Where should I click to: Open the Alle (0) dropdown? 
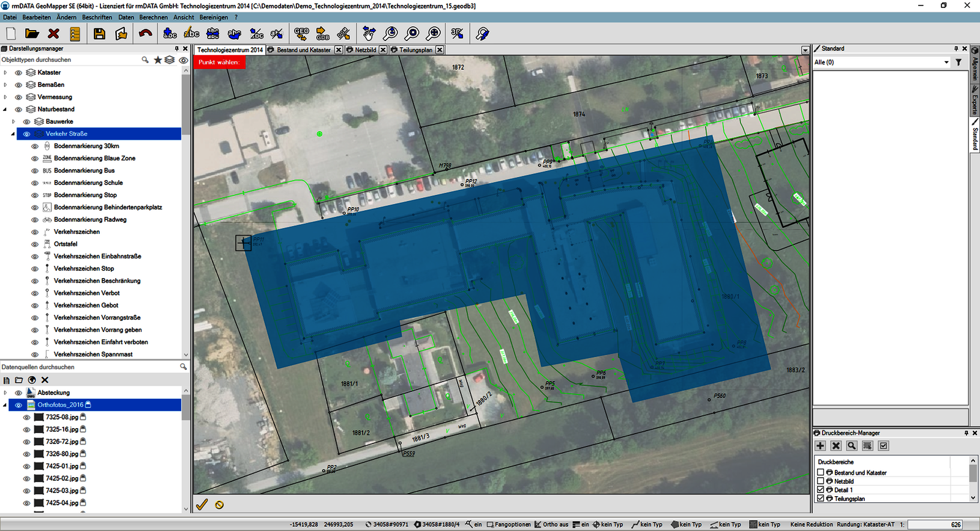[x=946, y=62]
